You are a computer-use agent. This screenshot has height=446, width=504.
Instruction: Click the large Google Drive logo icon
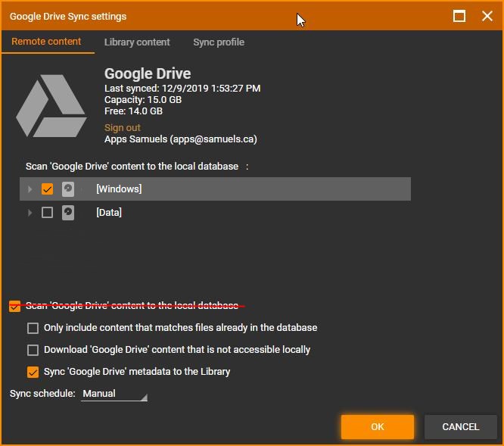pos(51,107)
